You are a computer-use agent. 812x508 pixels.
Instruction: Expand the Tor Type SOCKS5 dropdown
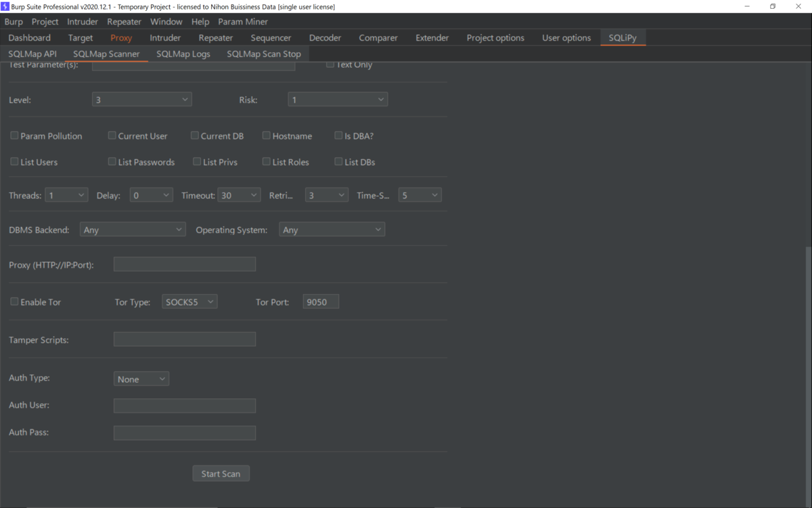189,301
